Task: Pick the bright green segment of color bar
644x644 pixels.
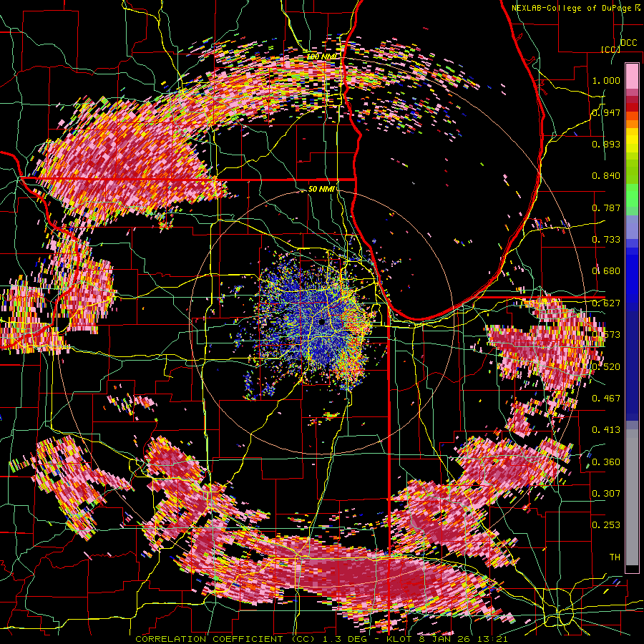Action: [632, 195]
